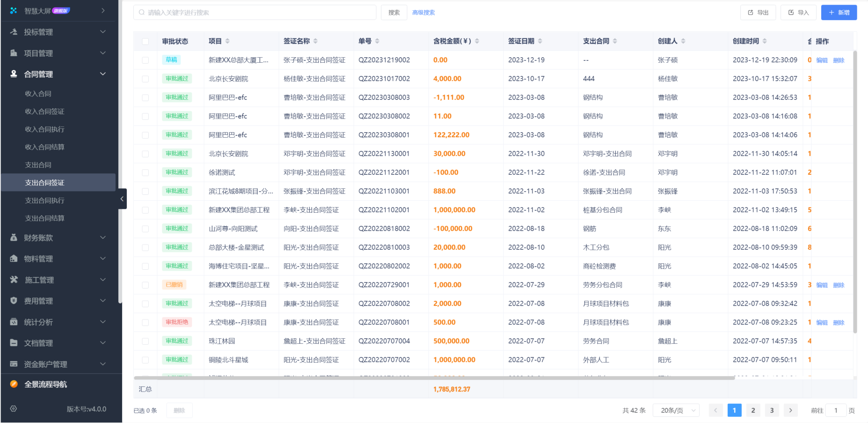Screen dimensions: 868x423
Task: Open 支出合同执行 submenu item
Action: [44, 200]
